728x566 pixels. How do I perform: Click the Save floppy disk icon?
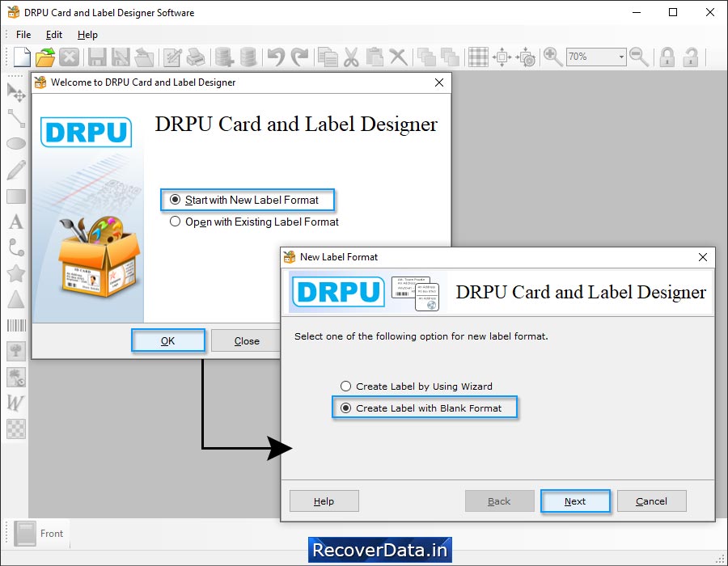[97, 57]
